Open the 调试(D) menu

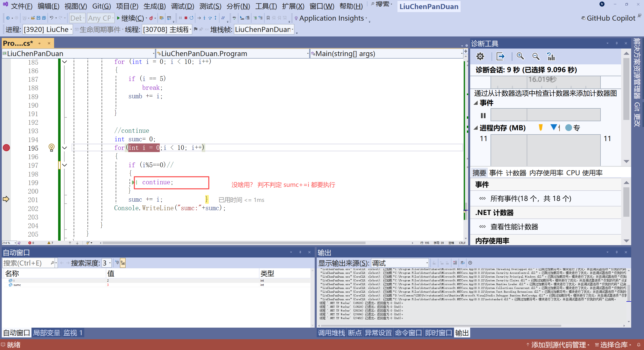pyautogui.click(x=182, y=6)
